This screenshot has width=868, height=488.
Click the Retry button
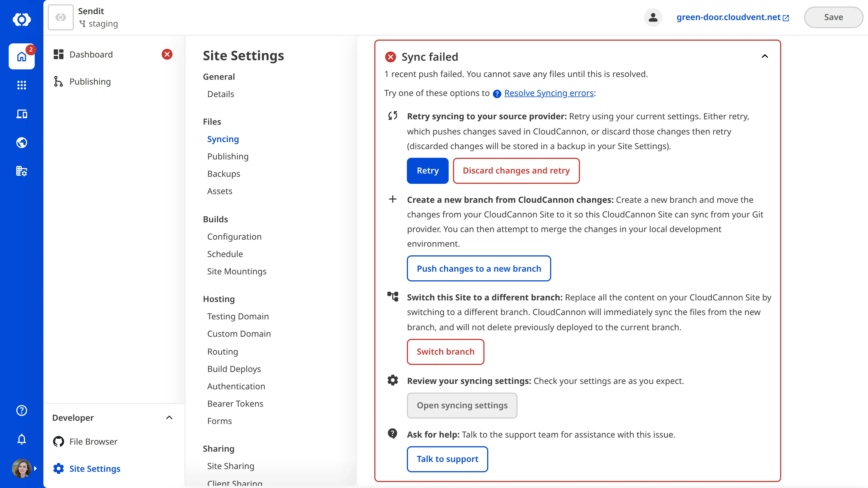coord(427,171)
